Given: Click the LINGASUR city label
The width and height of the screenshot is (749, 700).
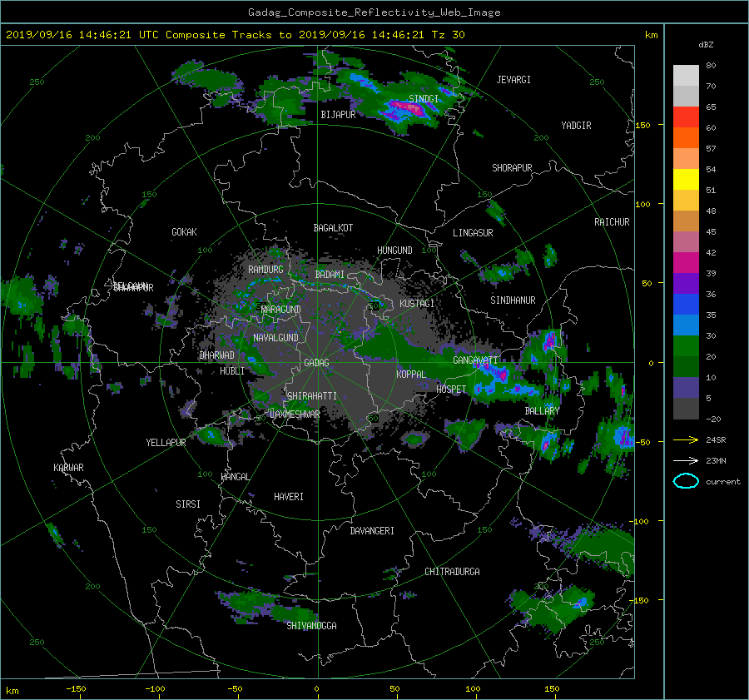Looking at the screenshot, I should click(x=473, y=233).
